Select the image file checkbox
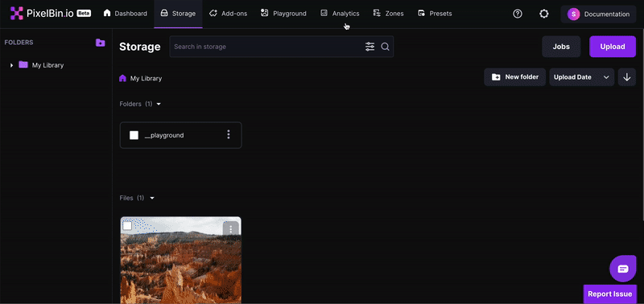Viewport: 644px width, 304px height. 127,226
